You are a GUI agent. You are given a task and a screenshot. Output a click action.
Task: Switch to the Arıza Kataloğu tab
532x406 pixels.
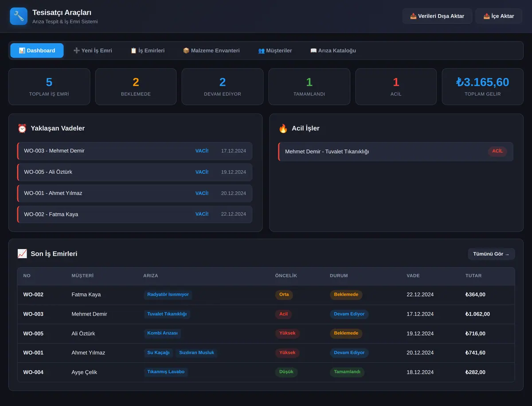coord(333,51)
